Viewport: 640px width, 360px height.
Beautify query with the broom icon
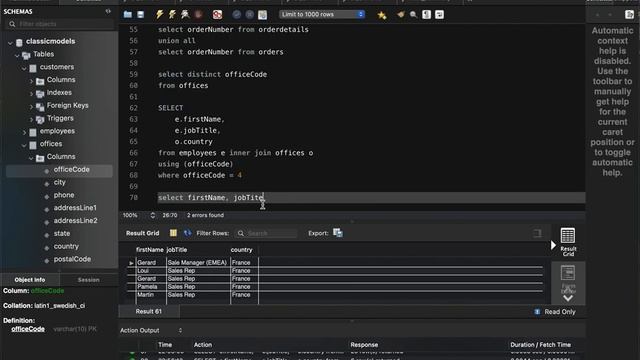tap(401, 15)
